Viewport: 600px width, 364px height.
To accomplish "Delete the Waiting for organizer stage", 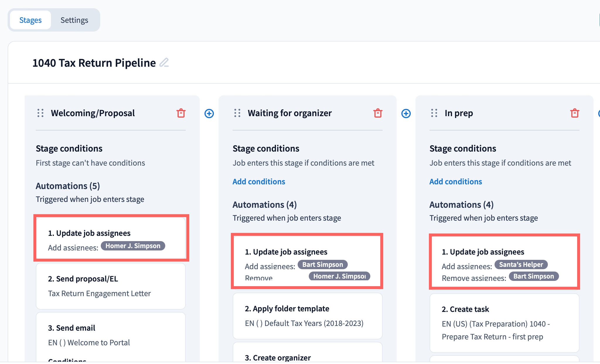I will click(x=378, y=113).
